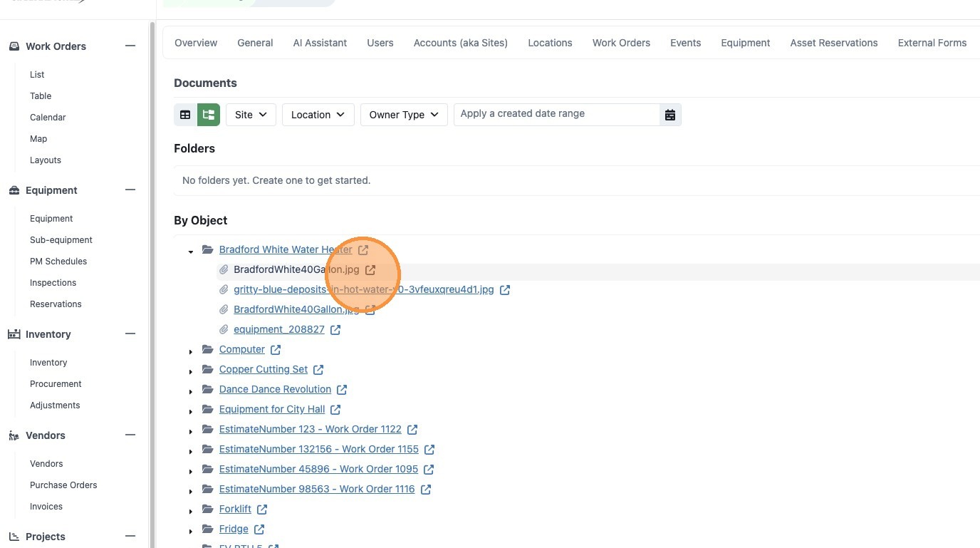Open external link icon beside Fridge
Screen dimensions: 980x548
pos(259,529)
